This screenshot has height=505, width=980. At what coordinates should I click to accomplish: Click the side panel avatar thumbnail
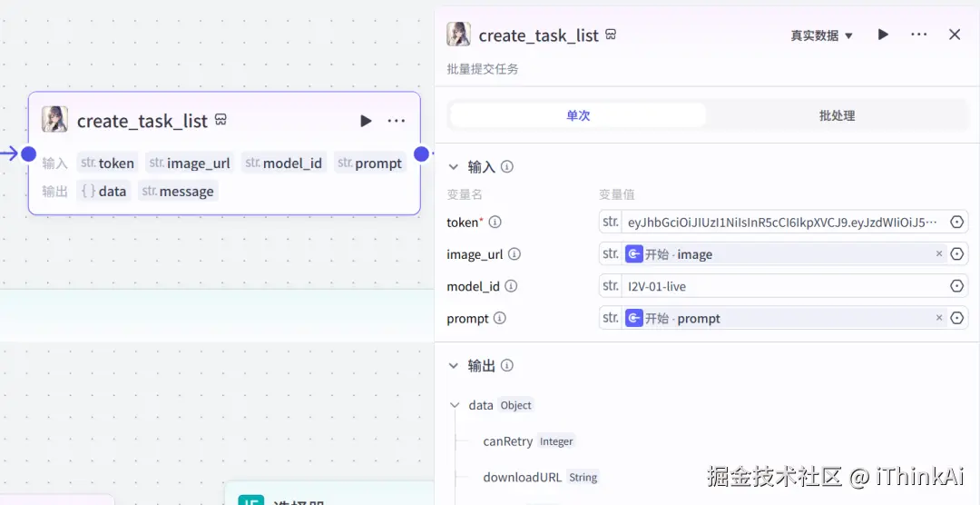click(458, 35)
